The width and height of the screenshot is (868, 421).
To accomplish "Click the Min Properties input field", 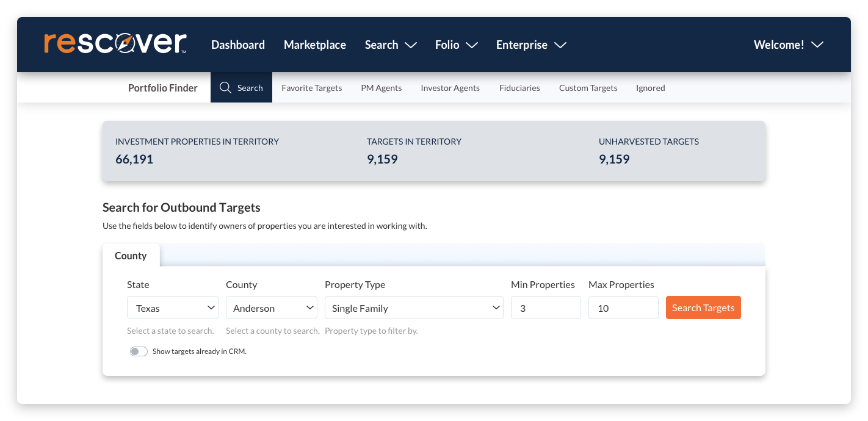I will point(546,308).
